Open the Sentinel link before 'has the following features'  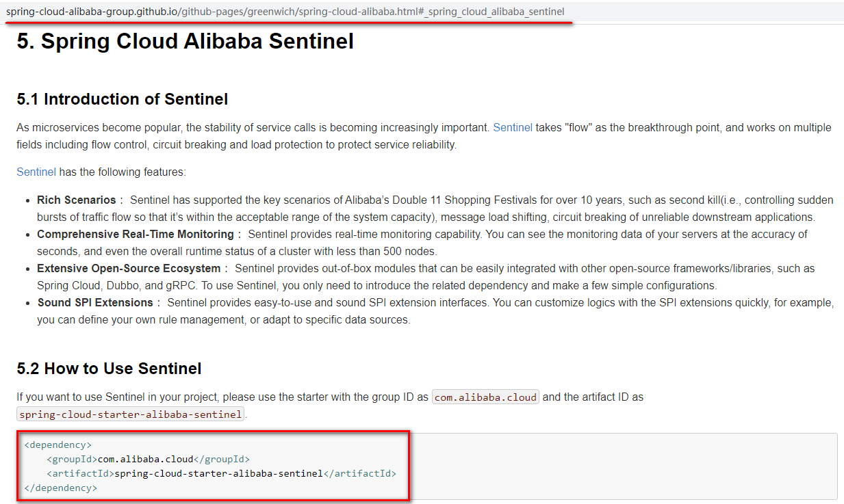[36, 172]
